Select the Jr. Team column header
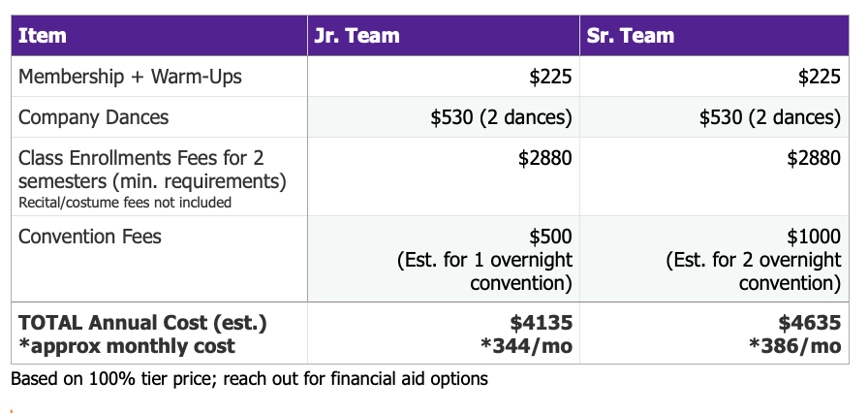The image size is (868, 413). pyautogui.click(x=444, y=36)
